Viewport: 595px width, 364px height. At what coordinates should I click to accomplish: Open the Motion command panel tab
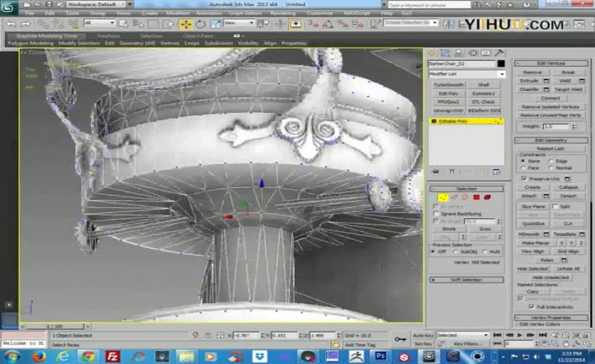pyautogui.click(x=473, y=53)
